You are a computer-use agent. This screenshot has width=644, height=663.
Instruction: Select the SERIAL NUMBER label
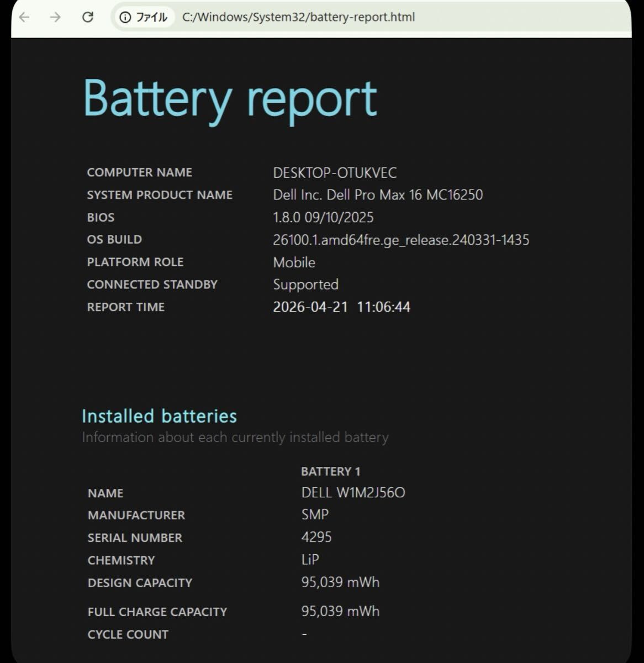click(135, 538)
